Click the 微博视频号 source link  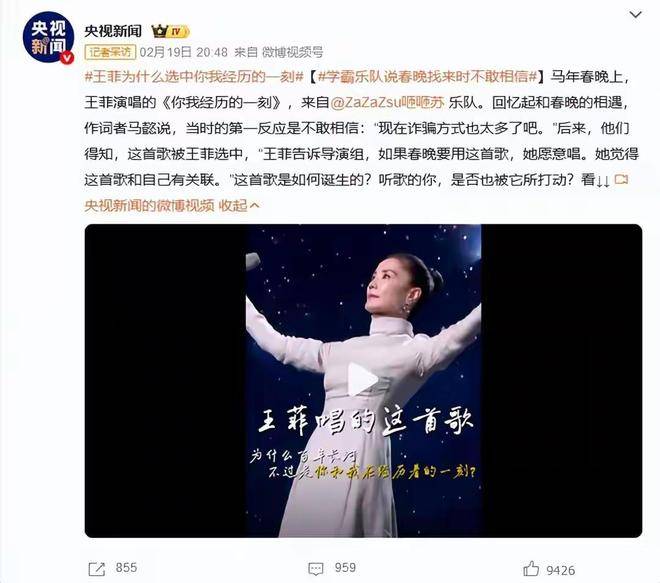pos(293,52)
